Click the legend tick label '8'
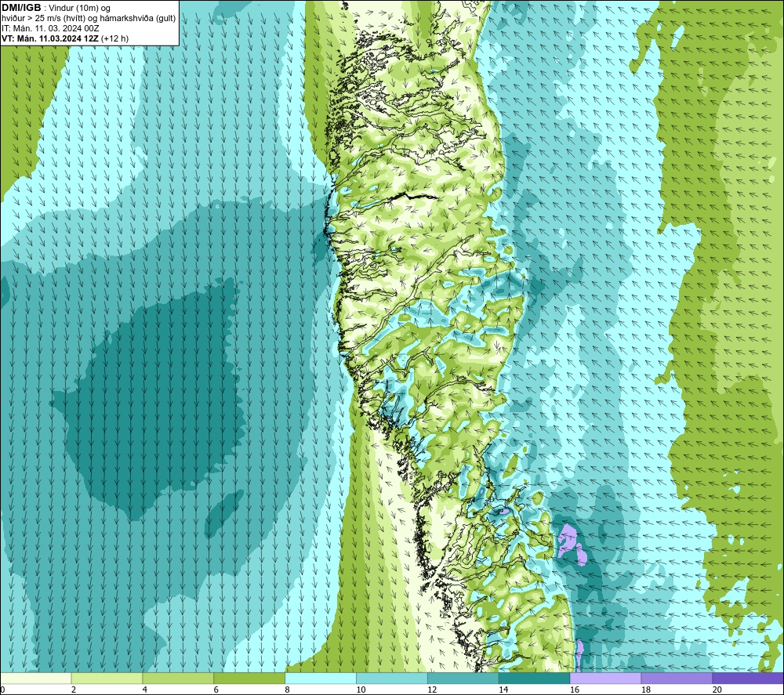This screenshot has height=695, width=784. coord(288,690)
